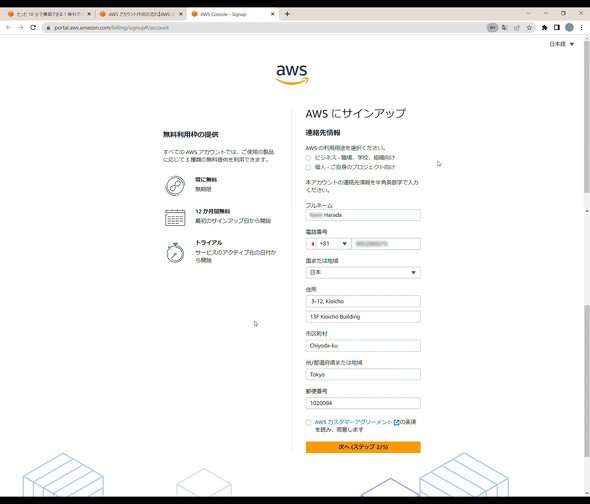Check the AWS customer agreement checkbox

pyautogui.click(x=309, y=422)
